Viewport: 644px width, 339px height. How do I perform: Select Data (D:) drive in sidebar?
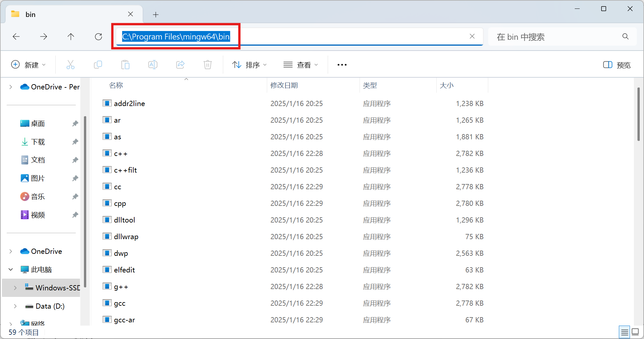tap(45, 306)
